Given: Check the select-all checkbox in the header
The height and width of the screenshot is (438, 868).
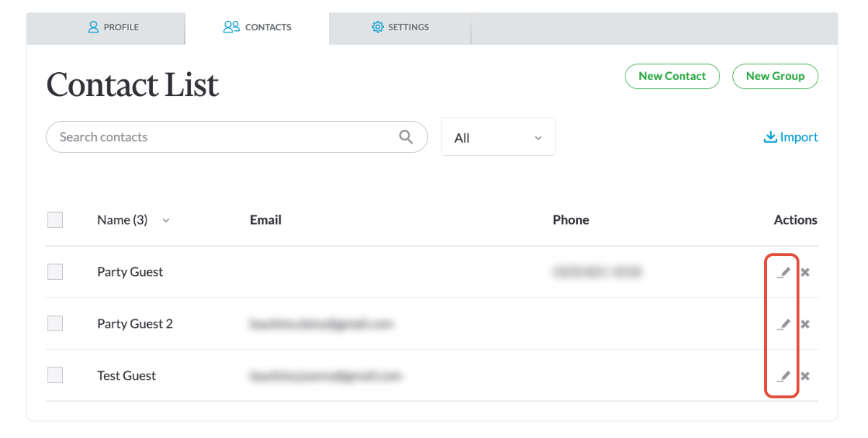Looking at the screenshot, I should 55,219.
